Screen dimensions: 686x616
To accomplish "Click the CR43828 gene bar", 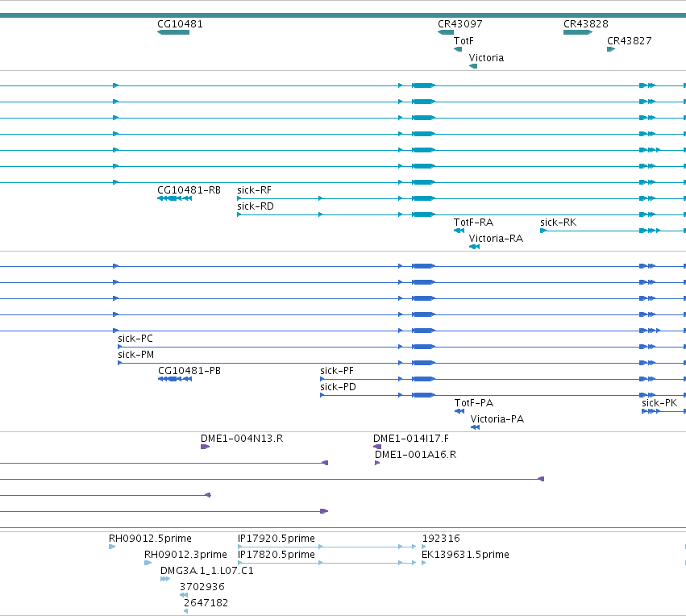I will (x=578, y=32).
